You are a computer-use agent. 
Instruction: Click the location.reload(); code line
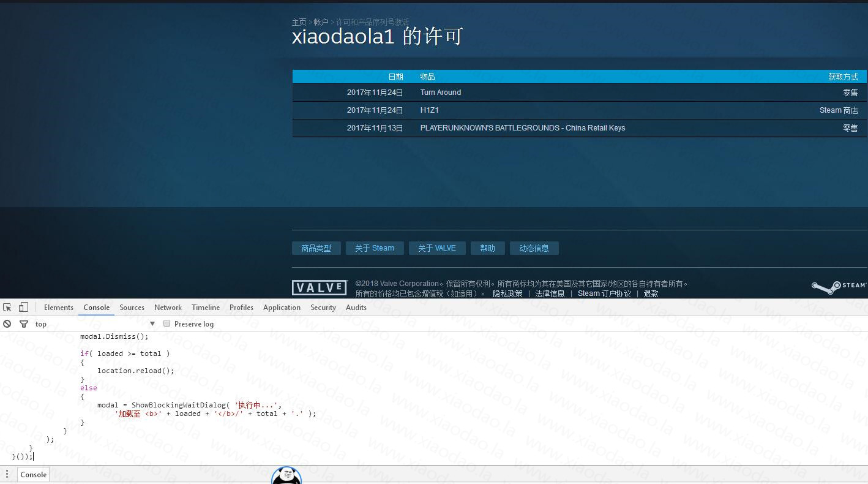tap(136, 371)
